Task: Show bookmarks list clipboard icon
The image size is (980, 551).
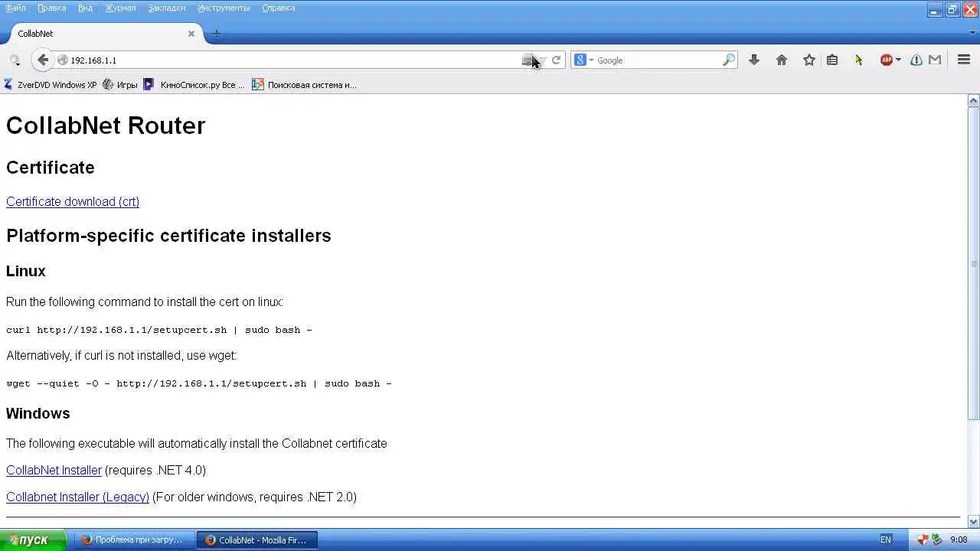Action: pos(832,60)
